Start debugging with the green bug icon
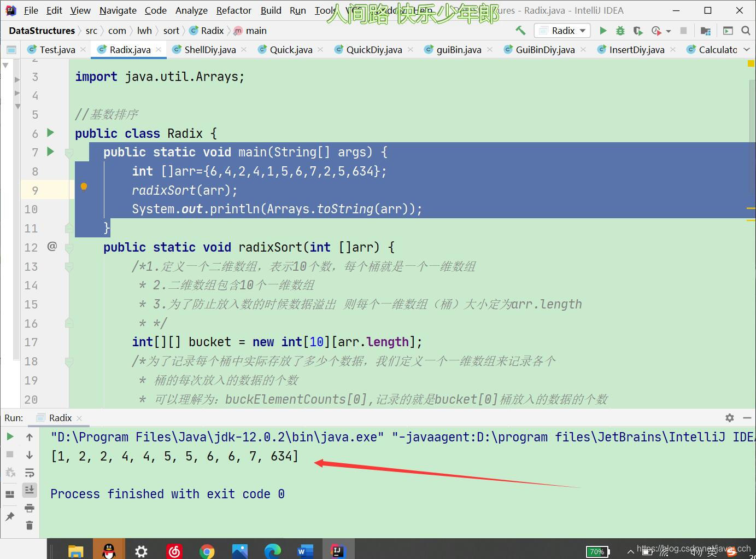756x559 pixels. tap(620, 31)
